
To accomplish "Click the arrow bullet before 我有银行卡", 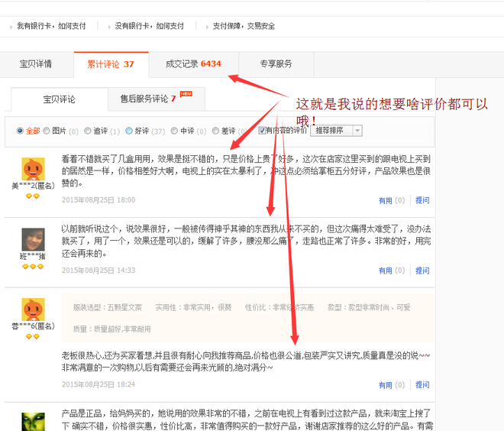I will click(11, 27).
